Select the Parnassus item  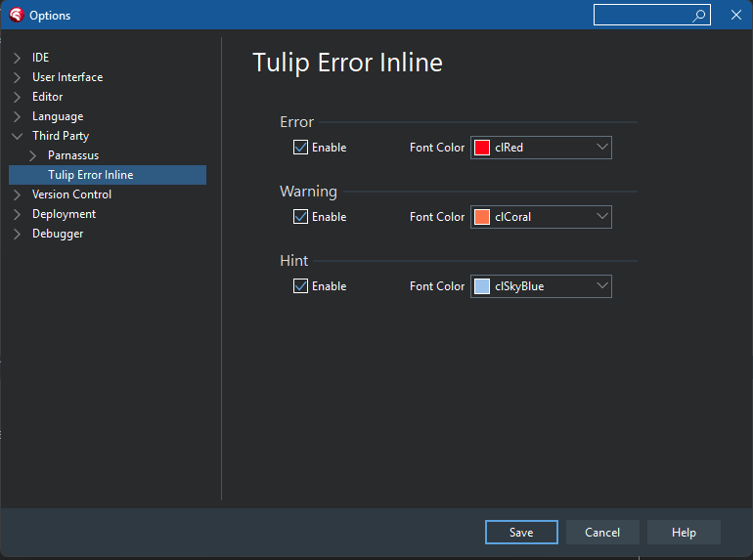73,155
